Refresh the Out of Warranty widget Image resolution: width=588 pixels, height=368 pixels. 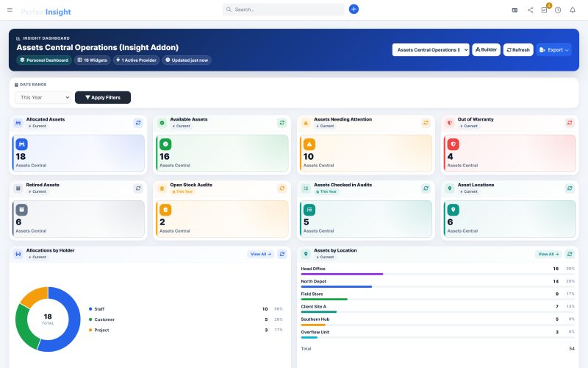point(570,123)
